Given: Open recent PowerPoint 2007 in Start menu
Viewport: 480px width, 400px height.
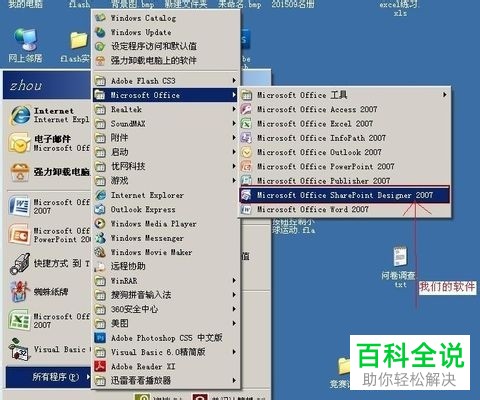Looking at the screenshot, I should coord(49,235).
